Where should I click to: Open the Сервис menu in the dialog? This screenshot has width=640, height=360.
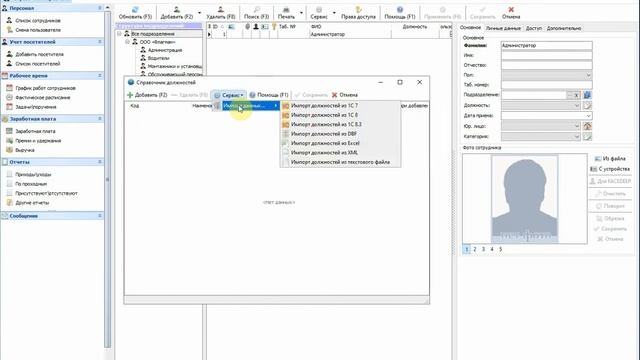[x=229, y=95]
